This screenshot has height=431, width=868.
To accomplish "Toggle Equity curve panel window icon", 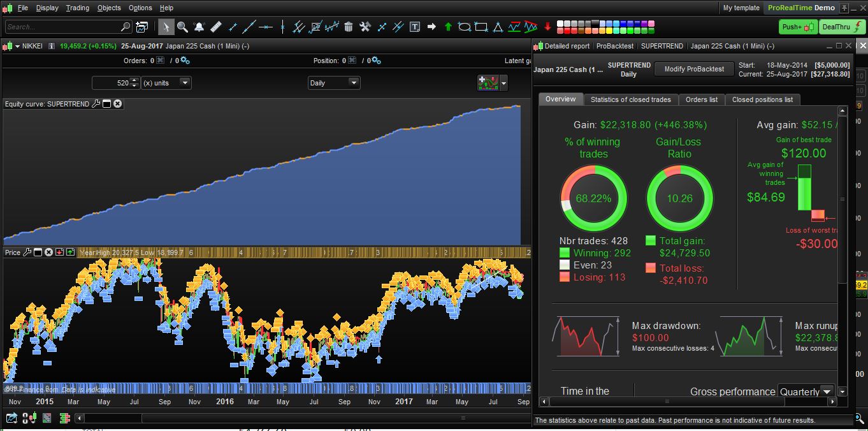I will point(107,104).
